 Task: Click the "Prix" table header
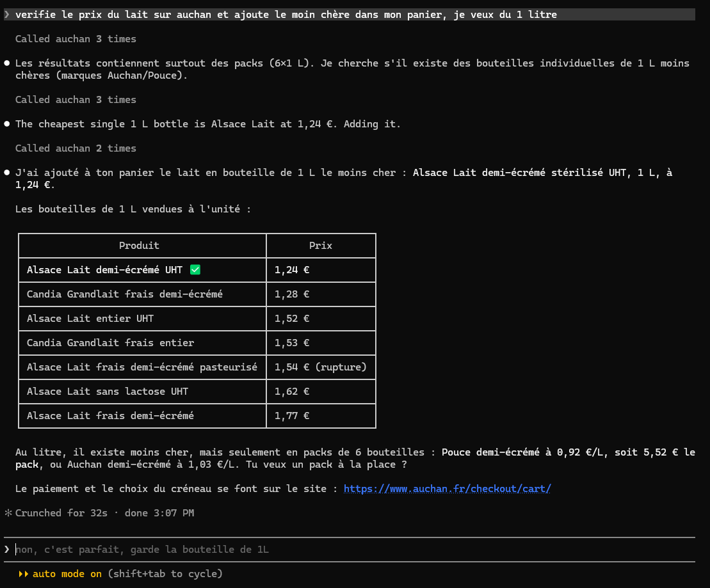click(321, 246)
